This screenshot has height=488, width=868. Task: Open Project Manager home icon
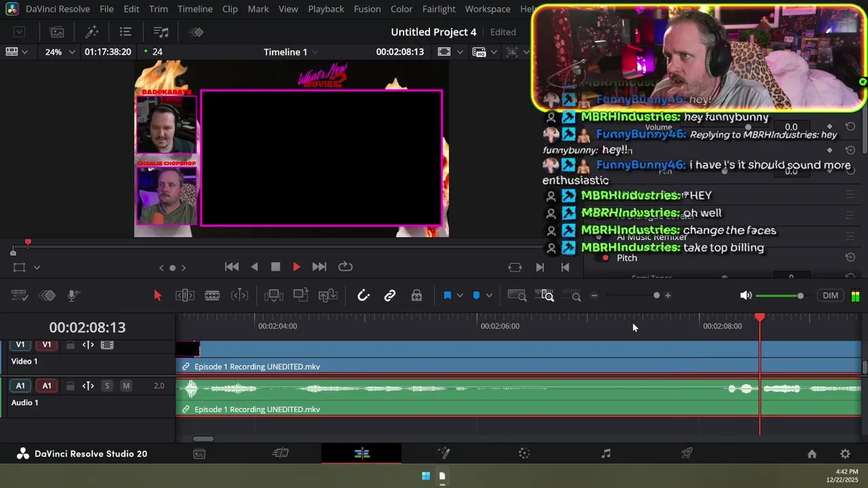coord(812,454)
